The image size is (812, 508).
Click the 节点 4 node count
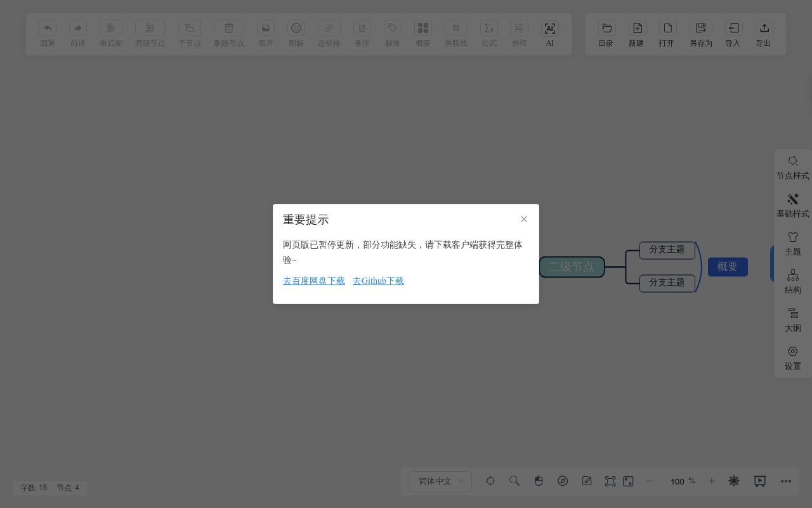(68, 488)
